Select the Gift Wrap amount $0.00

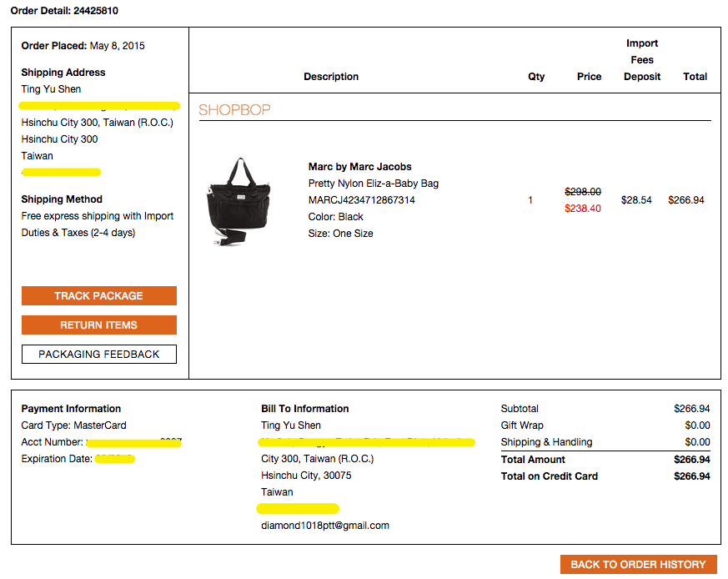coord(697,425)
